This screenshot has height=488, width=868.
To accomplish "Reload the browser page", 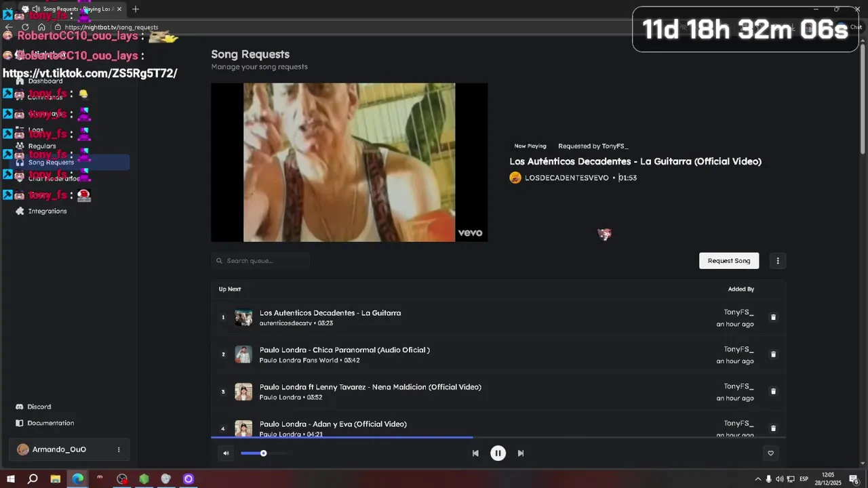I will tap(25, 27).
